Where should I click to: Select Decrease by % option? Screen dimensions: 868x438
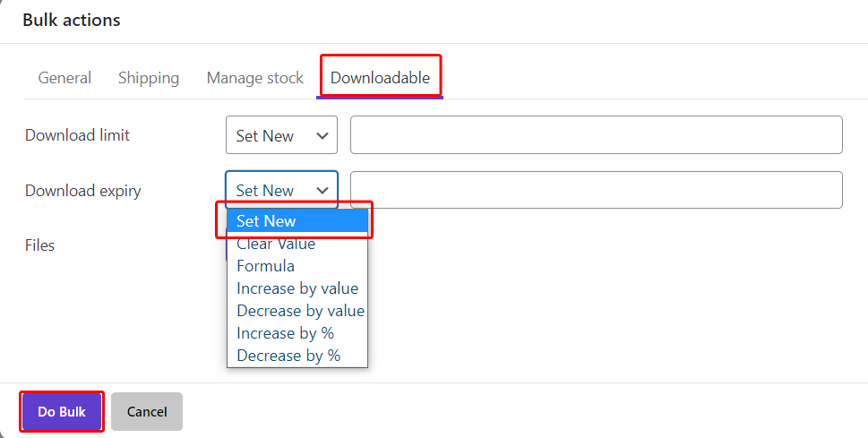point(288,356)
